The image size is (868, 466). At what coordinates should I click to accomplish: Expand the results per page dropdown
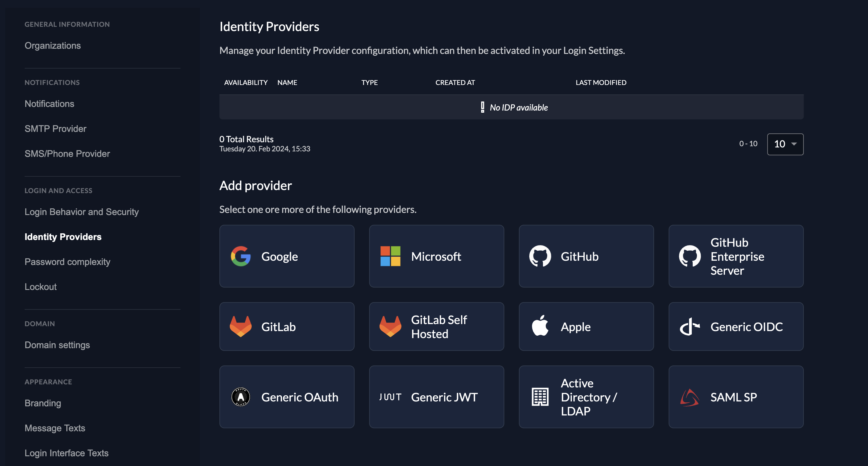click(x=785, y=144)
